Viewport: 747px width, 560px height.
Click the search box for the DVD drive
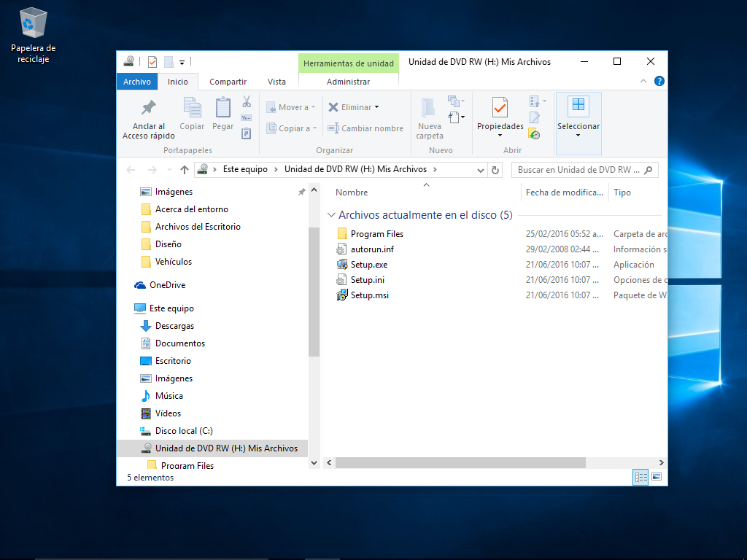(x=580, y=170)
